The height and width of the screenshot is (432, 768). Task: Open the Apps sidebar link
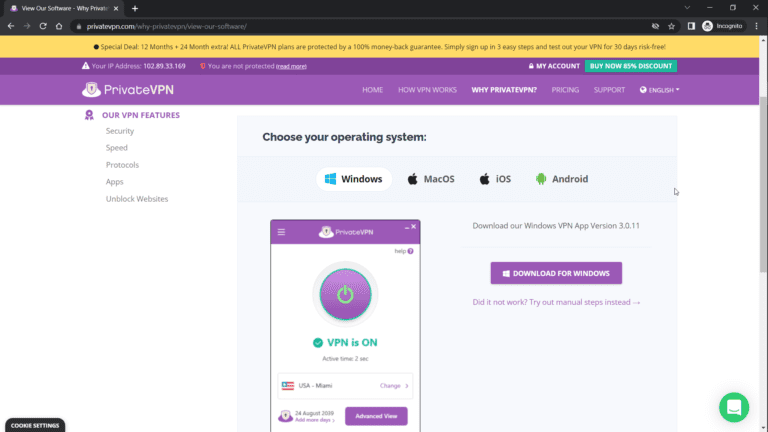click(x=115, y=182)
